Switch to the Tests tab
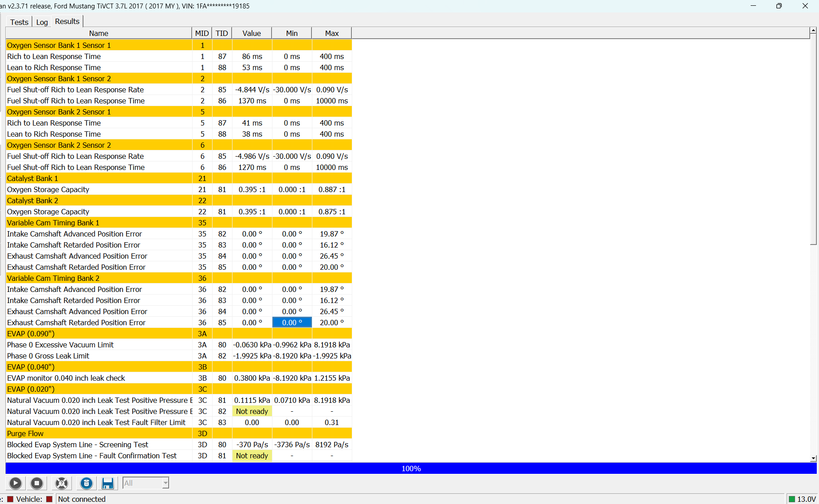Screen dimensions: 819x504 pos(19,22)
